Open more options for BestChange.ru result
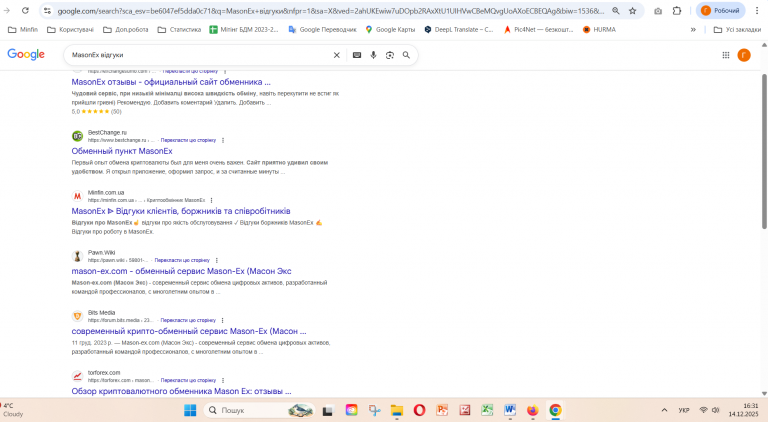Viewport: 768px width, 422px height. 223,140
